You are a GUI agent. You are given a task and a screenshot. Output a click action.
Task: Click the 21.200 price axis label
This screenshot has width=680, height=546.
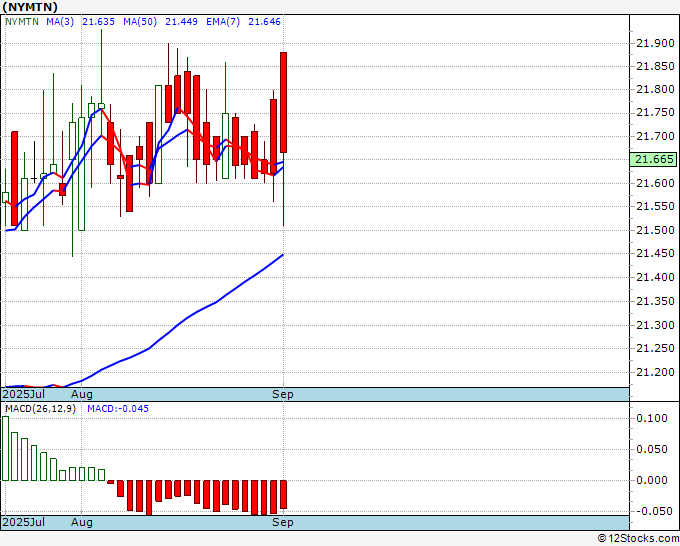(x=655, y=372)
